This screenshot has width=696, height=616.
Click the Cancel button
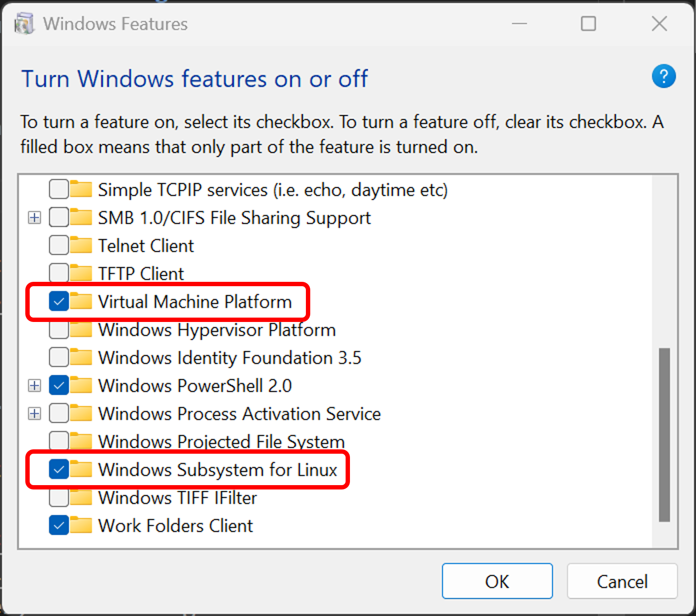click(x=622, y=581)
